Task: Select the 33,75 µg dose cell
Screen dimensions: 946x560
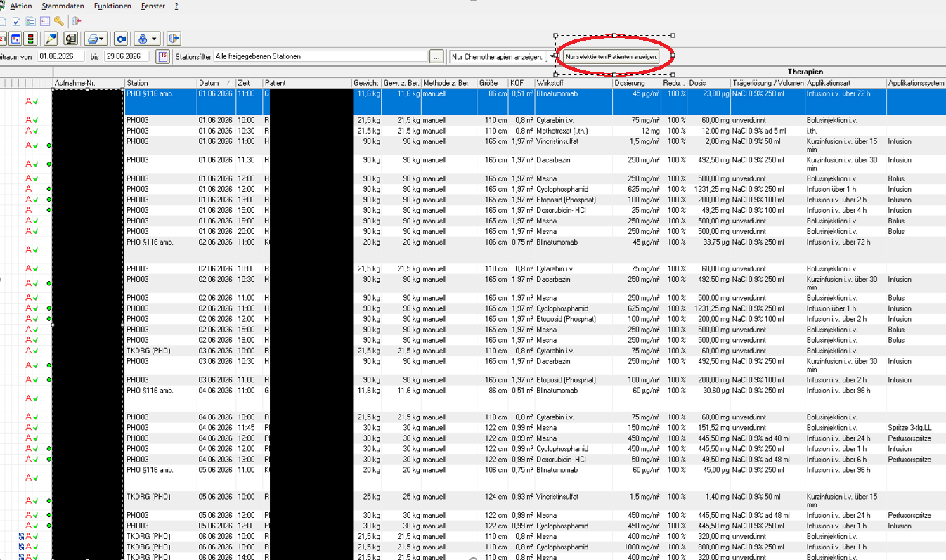Action: pyautogui.click(x=708, y=250)
